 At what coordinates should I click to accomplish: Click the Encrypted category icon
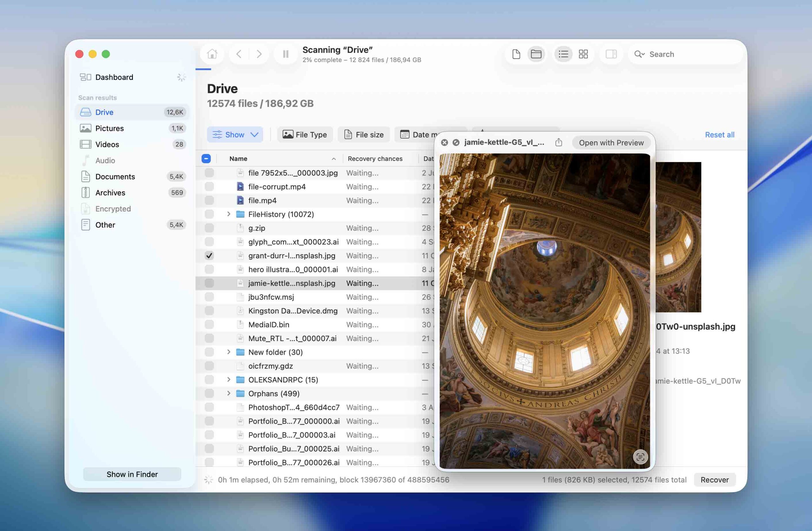pos(86,208)
